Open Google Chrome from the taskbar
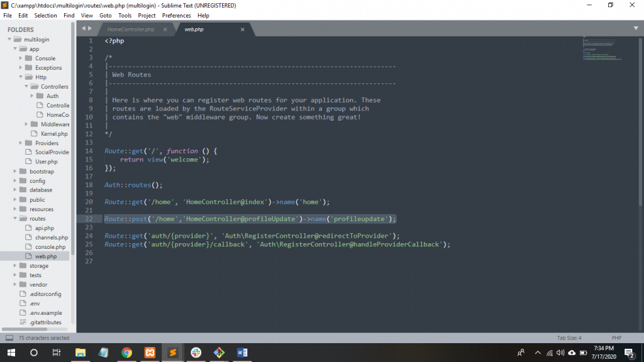 [x=126, y=353]
